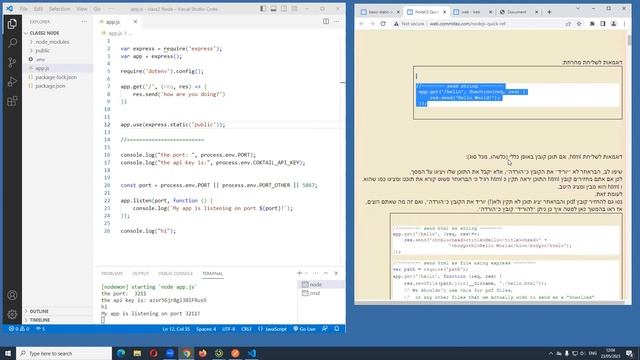Viewport: 640px width, 360px height.
Task: Open a new tab in Chrome
Action: click(x=549, y=12)
